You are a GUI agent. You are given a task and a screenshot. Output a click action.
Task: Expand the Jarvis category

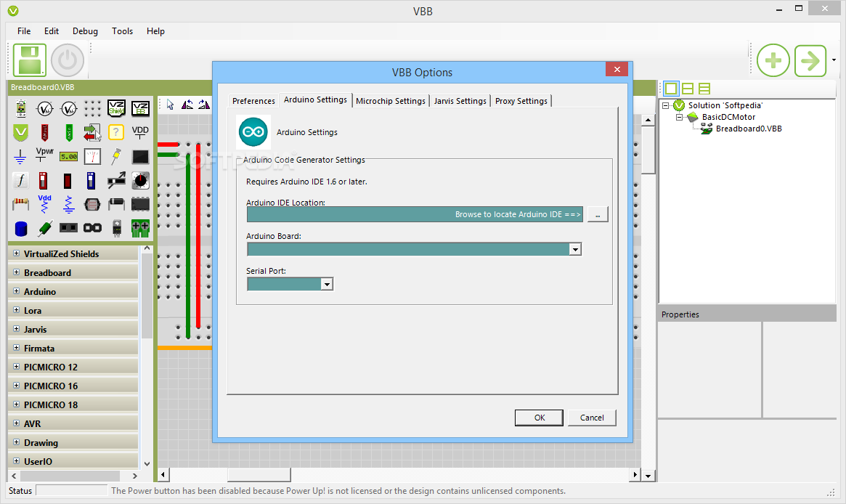16,329
